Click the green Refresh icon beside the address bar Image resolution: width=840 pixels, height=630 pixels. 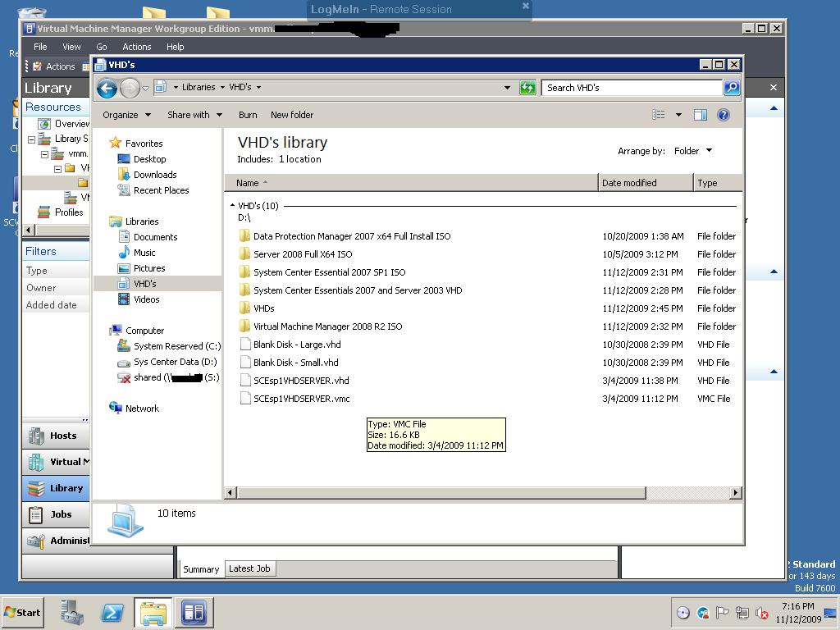527,87
